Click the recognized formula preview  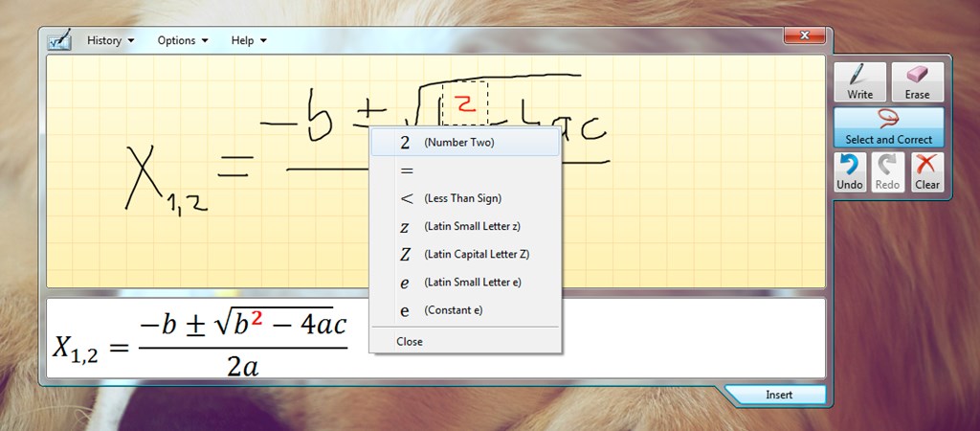click(199, 340)
